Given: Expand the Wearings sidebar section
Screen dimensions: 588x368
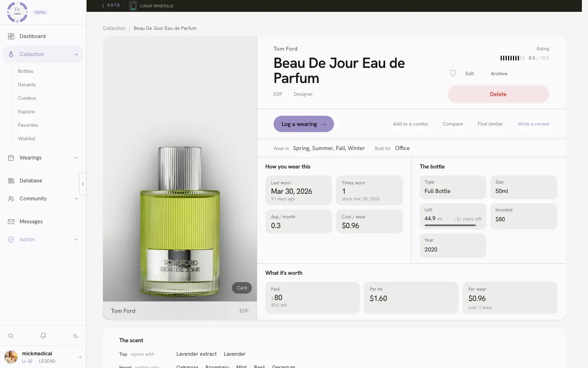Looking at the screenshot, I should pyautogui.click(x=76, y=158).
